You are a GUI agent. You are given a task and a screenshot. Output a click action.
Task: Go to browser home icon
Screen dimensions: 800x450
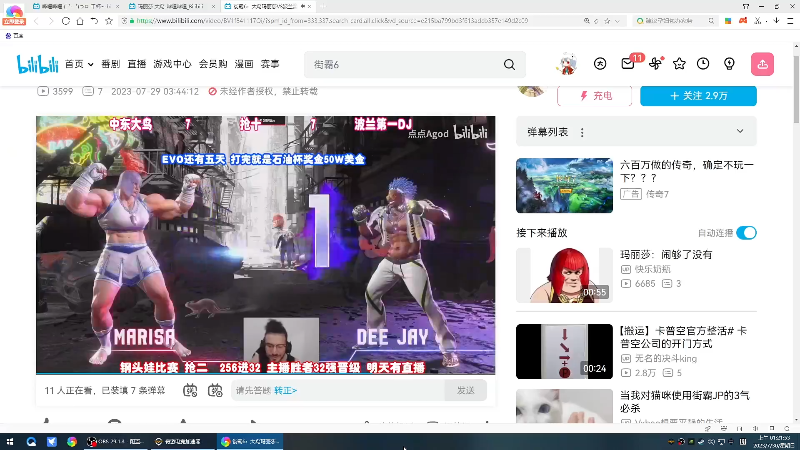(80, 21)
